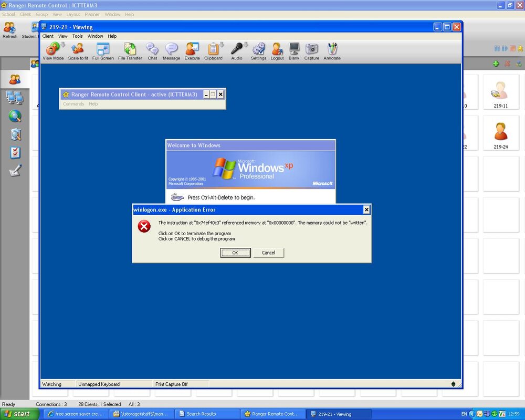The width and height of the screenshot is (525, 420).
Task: Send a Message to client
Action: point(172,51)
